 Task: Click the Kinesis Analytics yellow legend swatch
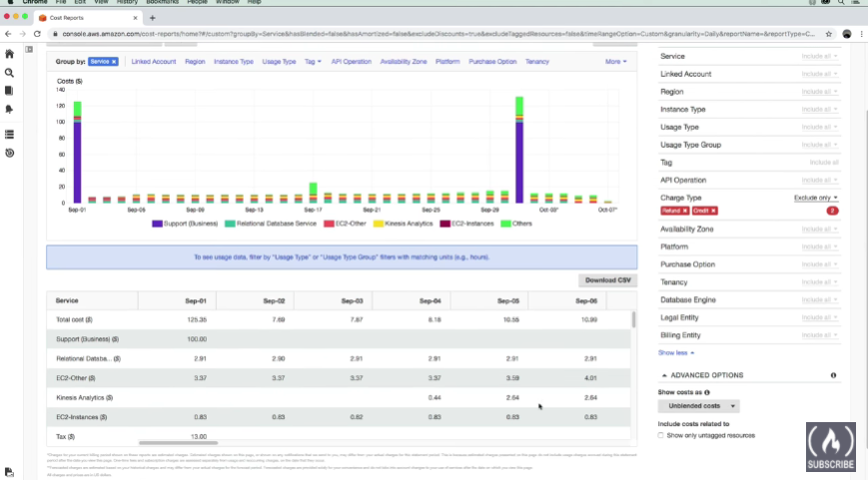pos(379,224)
